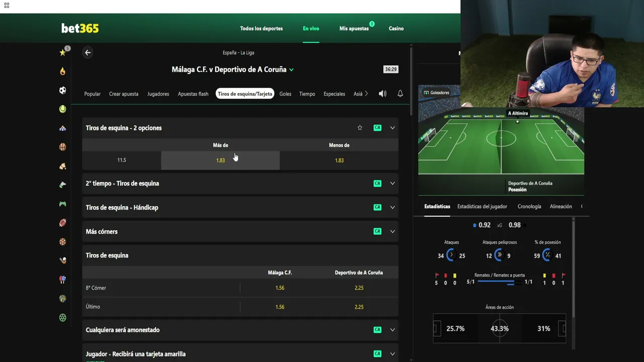Image resolution: width=644 pixels, height=362 pixels.
Task: Switch to the Goles tab
Action: pos(285,94)
